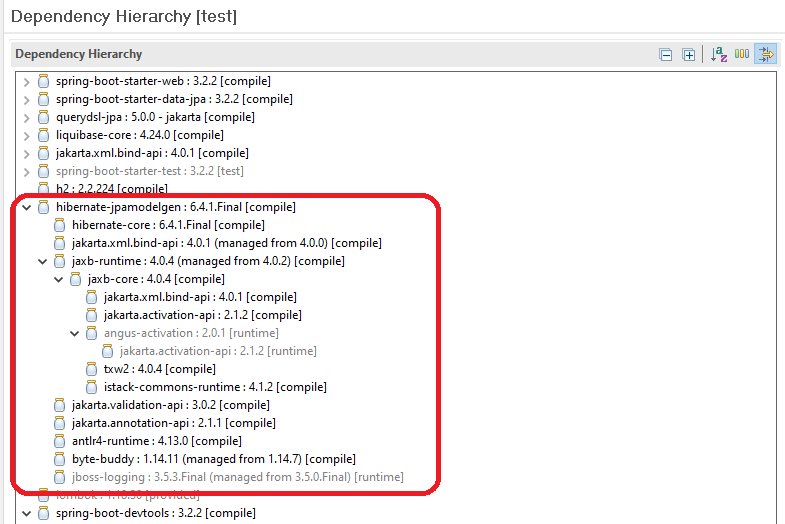Select "txw2 : 4.0.4 [compile]" text

pos(160,369)
